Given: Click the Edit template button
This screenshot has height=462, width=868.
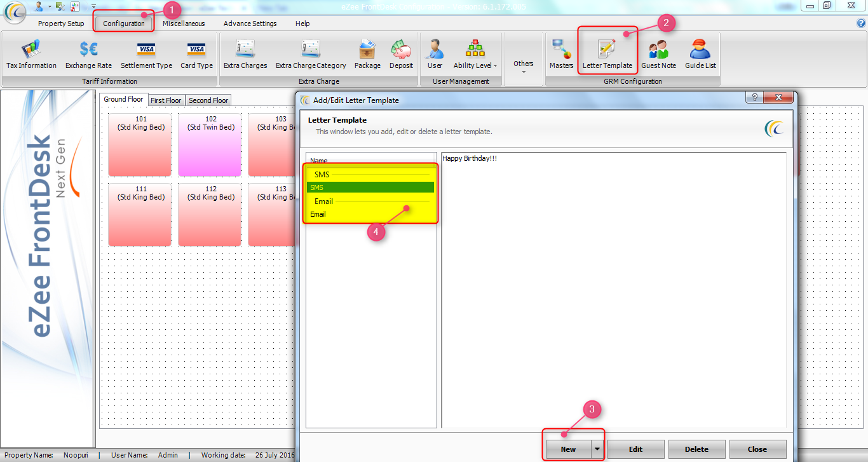Looking at the screenshot, I should coord(635,449).
